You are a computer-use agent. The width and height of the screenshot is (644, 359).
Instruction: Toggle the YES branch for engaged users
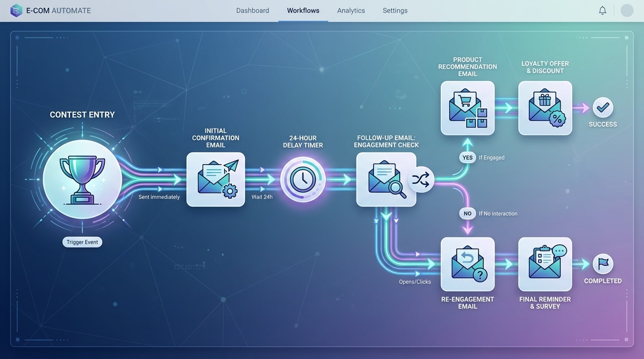[467, 158]
